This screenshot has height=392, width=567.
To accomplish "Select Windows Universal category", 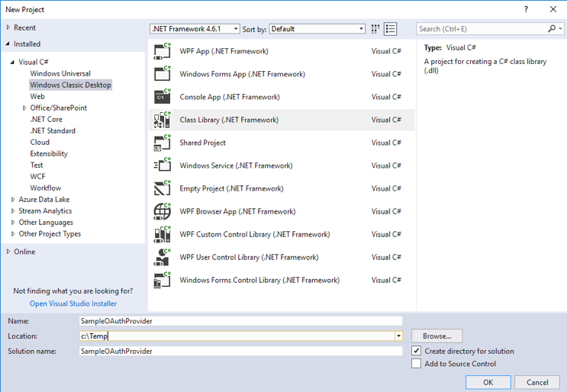I will [x=60, y=73].
